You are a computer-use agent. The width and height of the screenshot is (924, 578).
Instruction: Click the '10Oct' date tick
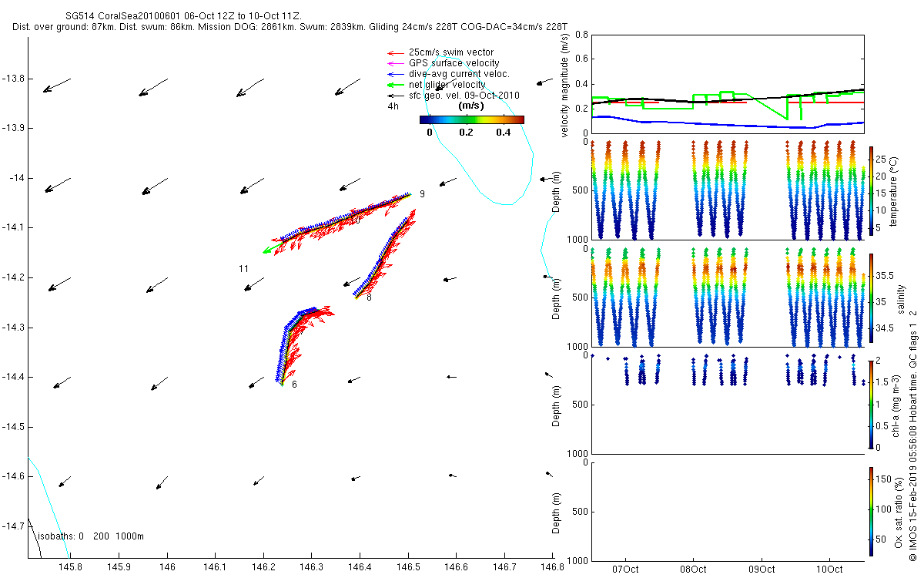point(830,569)
